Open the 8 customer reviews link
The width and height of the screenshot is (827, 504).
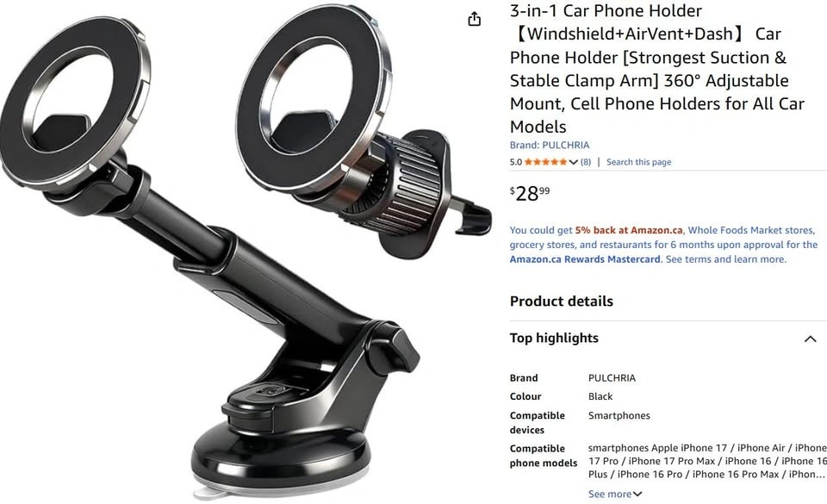click(586, 162)
